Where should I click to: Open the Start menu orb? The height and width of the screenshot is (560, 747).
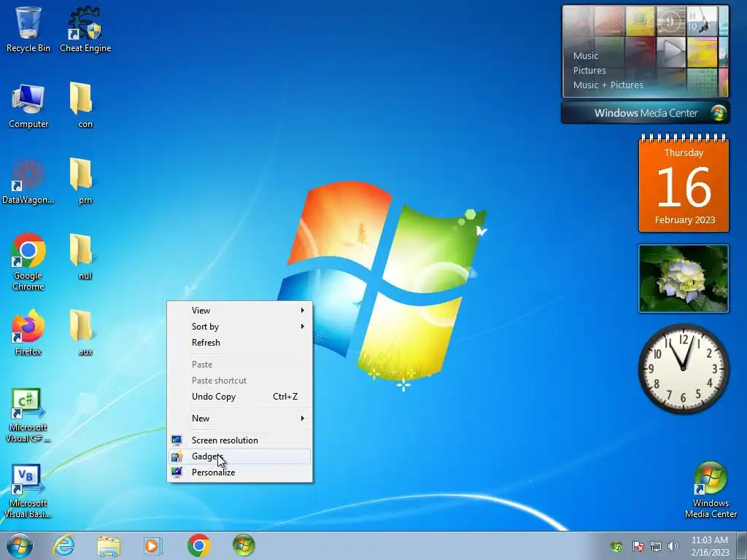click(20, 545)
